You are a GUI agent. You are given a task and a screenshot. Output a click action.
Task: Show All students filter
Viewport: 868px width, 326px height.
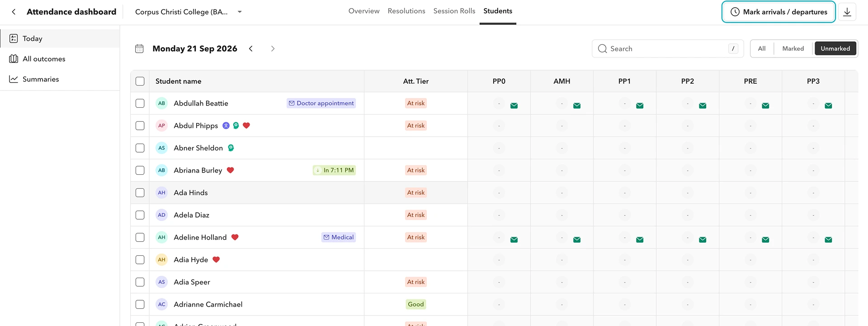pos(762,48)
